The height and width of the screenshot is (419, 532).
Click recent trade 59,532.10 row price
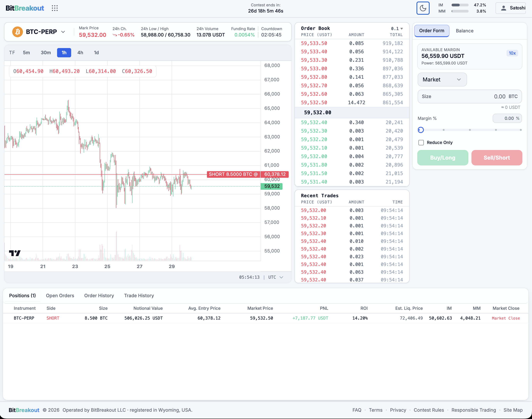[x=313, y=218]
